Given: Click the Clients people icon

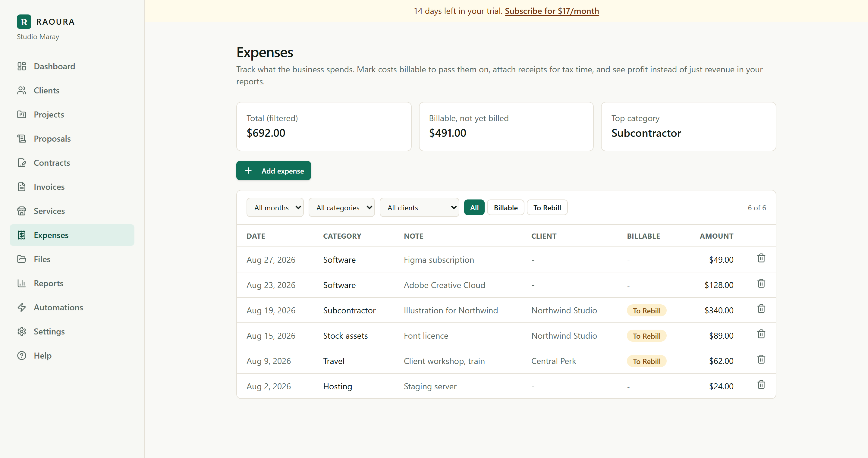Looking at the screenshot, I should click(x=22, y=91).
